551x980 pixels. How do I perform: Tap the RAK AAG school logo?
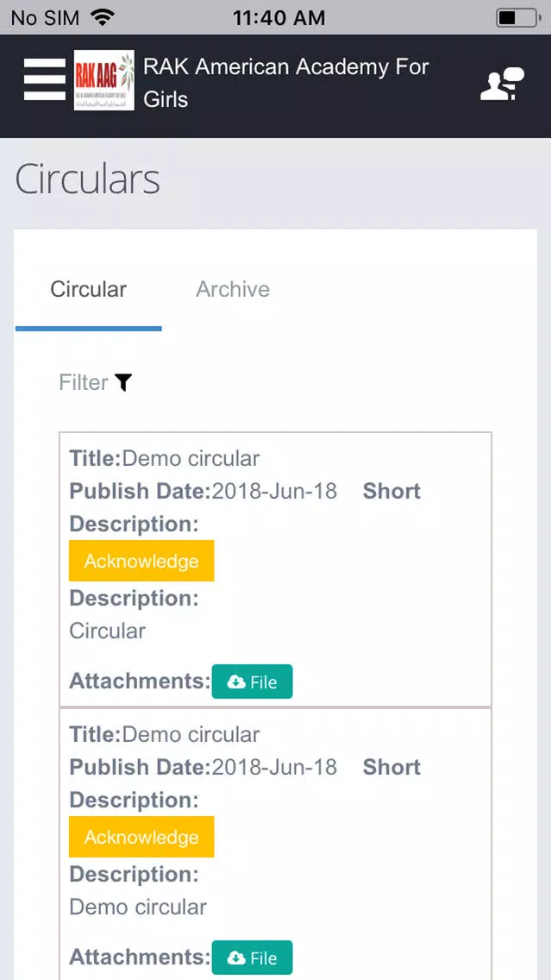point(103,80)
